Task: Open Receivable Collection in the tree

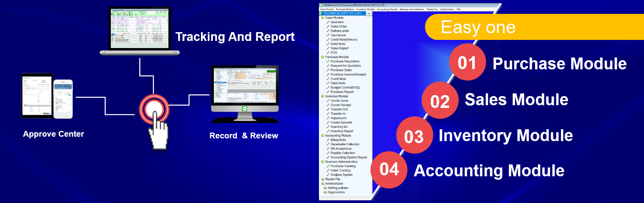Action: click(345, 144)
